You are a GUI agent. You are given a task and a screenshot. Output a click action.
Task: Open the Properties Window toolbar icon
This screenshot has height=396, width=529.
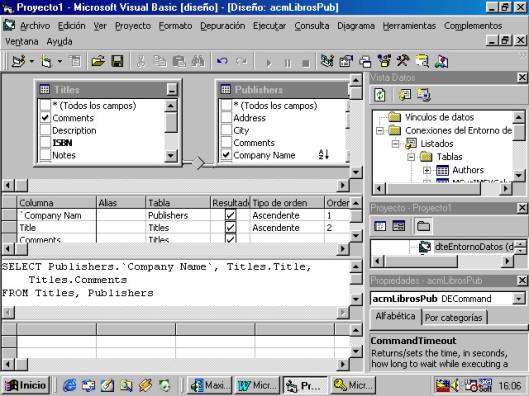click(x=346, y=61)
